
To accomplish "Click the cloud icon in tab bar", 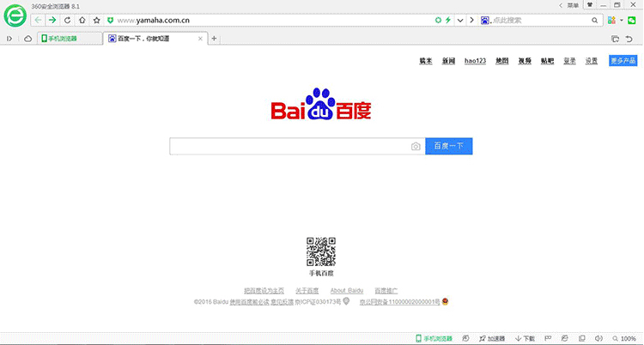I will (28, 39).
